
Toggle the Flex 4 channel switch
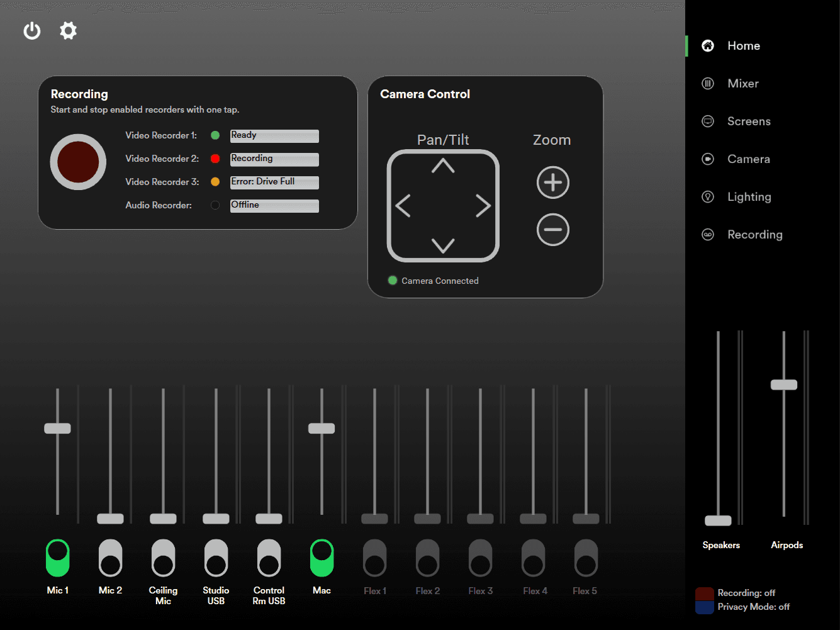point(534,558)
